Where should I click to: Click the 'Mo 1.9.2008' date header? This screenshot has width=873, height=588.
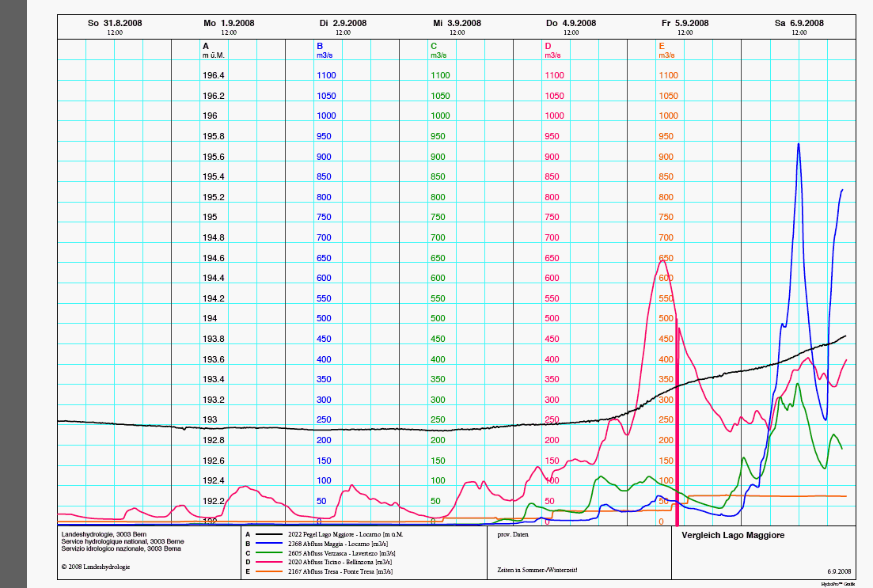[x=229, y=24]
